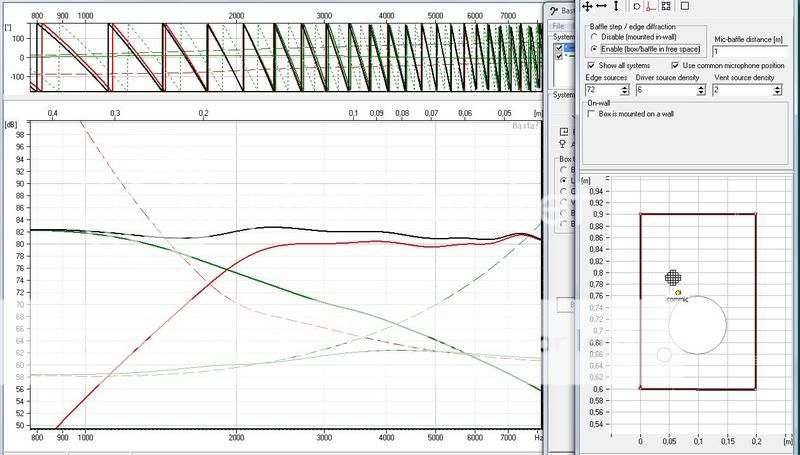Click the 82 dB label on response graph
Viewport: 800px width, 455px height.
21,232
